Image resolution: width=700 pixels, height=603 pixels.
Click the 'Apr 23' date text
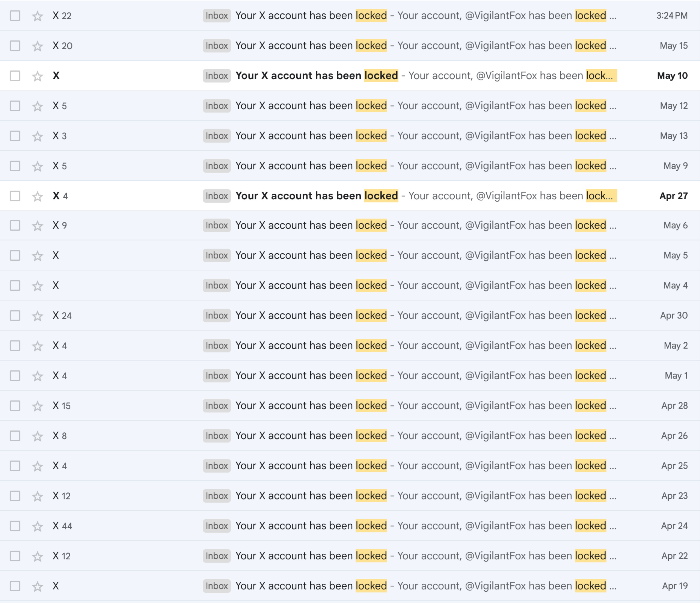674,496
